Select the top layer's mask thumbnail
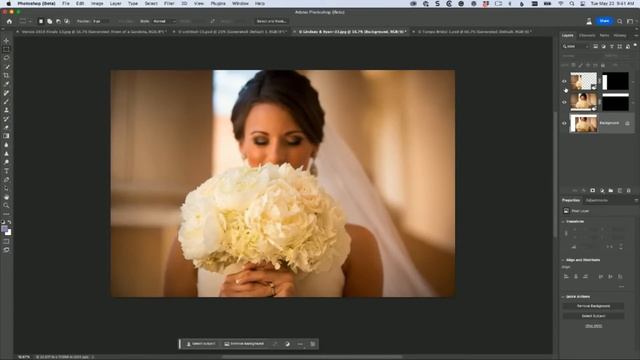 point(616,81)
